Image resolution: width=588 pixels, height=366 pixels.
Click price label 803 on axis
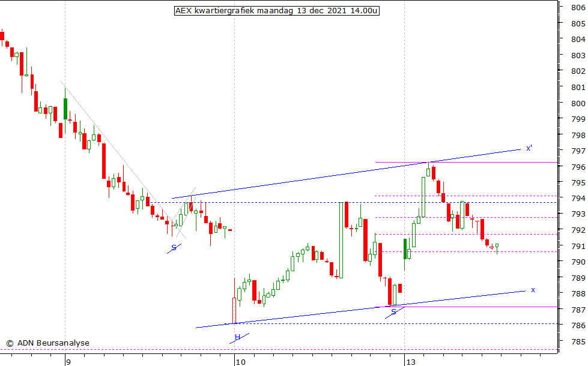pos(578,55)
